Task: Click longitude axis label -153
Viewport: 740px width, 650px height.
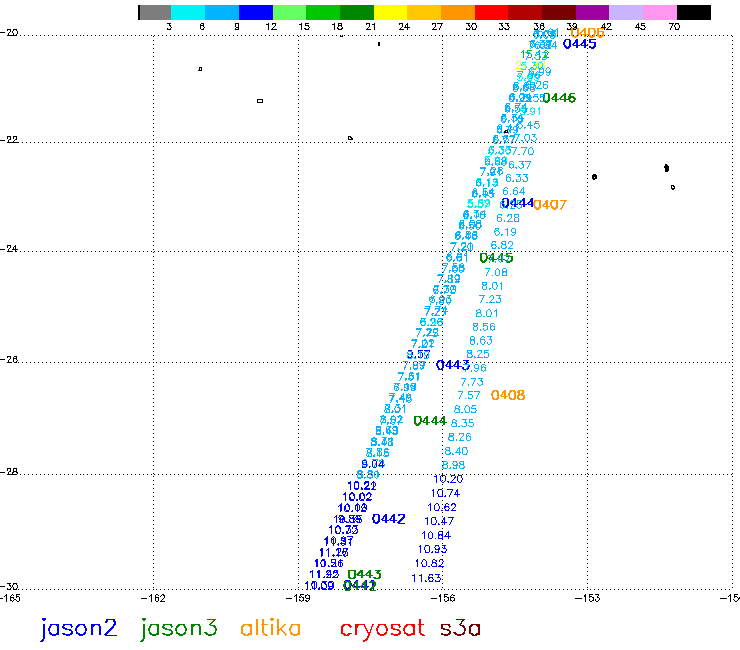Action: point(588,599)
